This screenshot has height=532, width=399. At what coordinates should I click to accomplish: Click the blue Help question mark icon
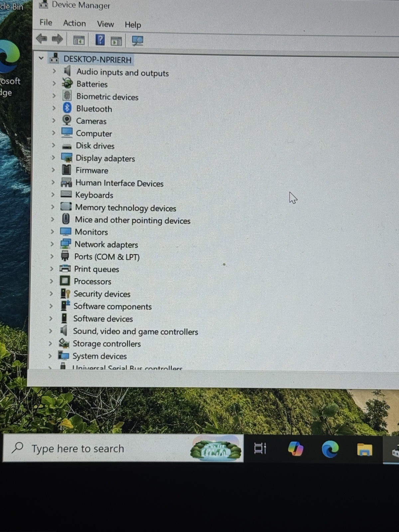pos(100,40)
